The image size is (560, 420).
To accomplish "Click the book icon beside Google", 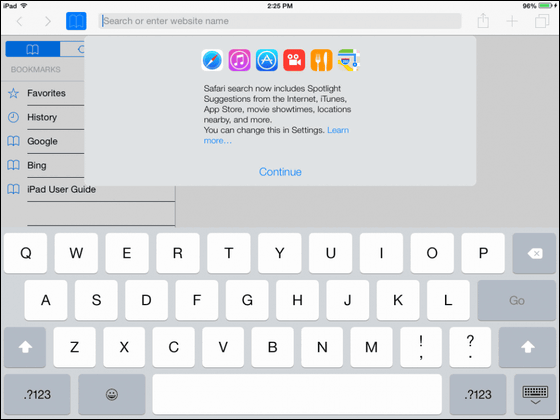I will click(x=14, y=141).
